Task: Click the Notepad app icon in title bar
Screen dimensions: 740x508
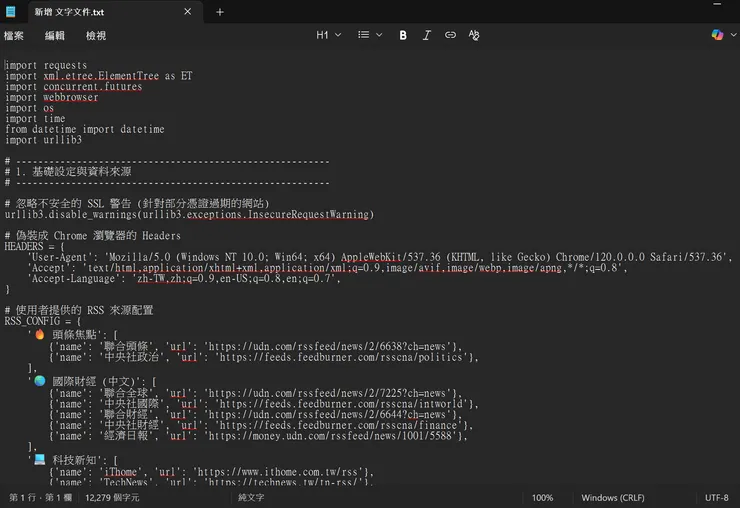Action: pyautogui.click(x=10, y=11)
